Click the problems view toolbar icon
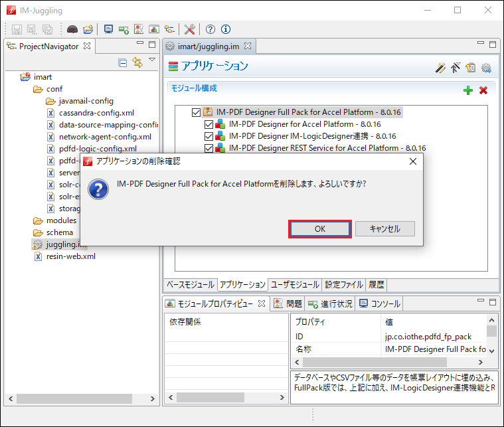The image size is (504, 427). (x=139, y=29)
